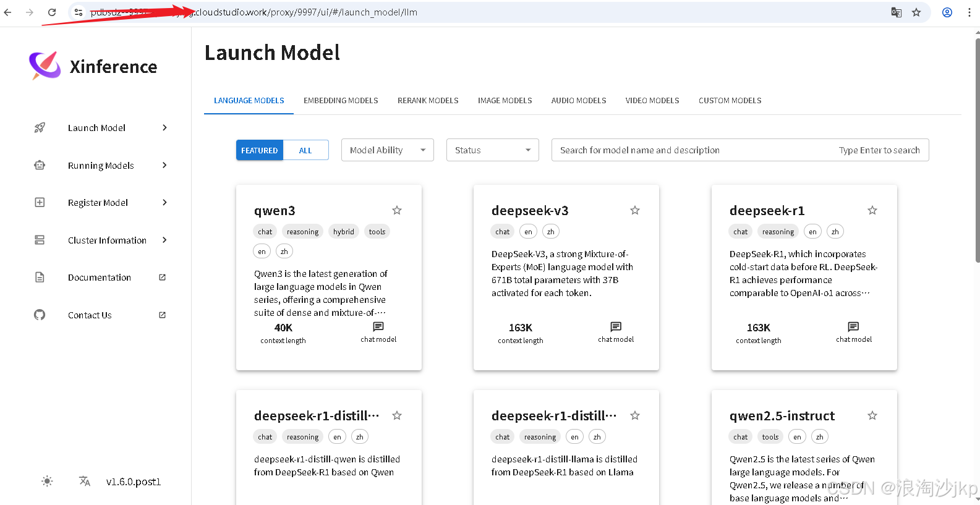Open Contact Us external link icon
The height and width of the screenshot is (505, 980).
[x=163, y=315]
